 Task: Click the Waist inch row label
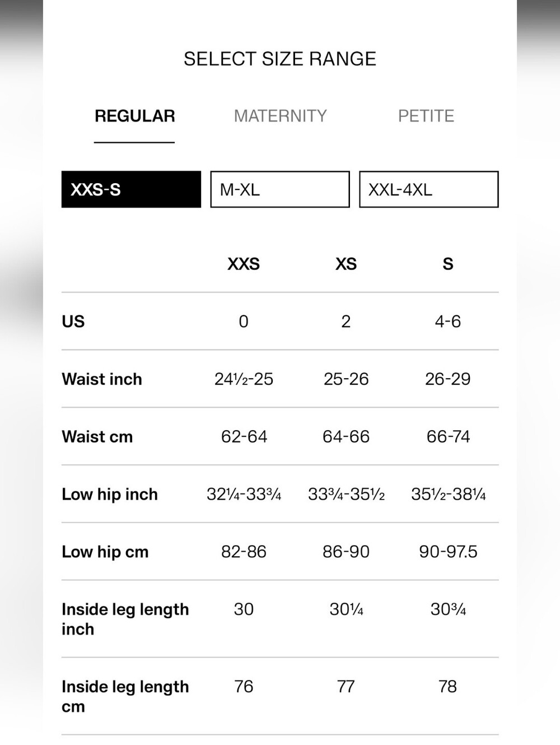tap(102, 379)
